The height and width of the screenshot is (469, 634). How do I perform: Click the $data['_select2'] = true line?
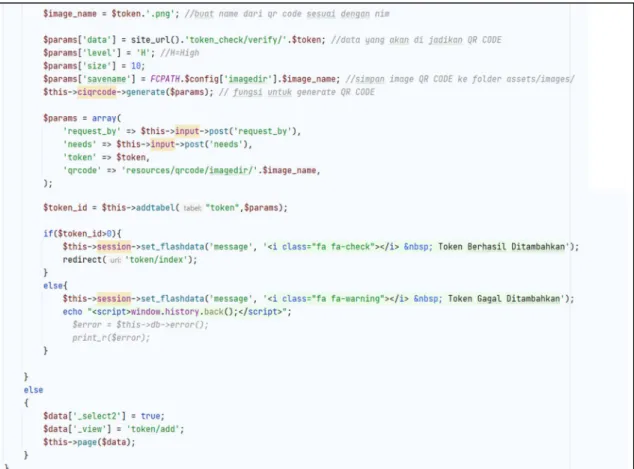(x=104, y=416)
